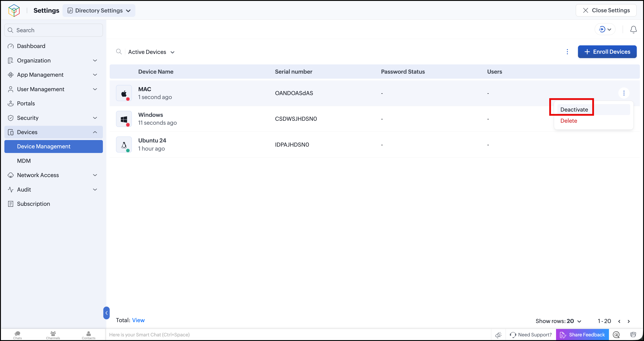Select Deactivate from the context menu
644x341 pixels.
coord(593,110)
